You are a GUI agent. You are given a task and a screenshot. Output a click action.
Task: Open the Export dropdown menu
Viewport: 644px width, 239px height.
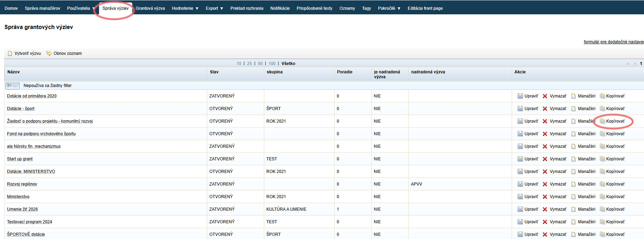(214, 8)
